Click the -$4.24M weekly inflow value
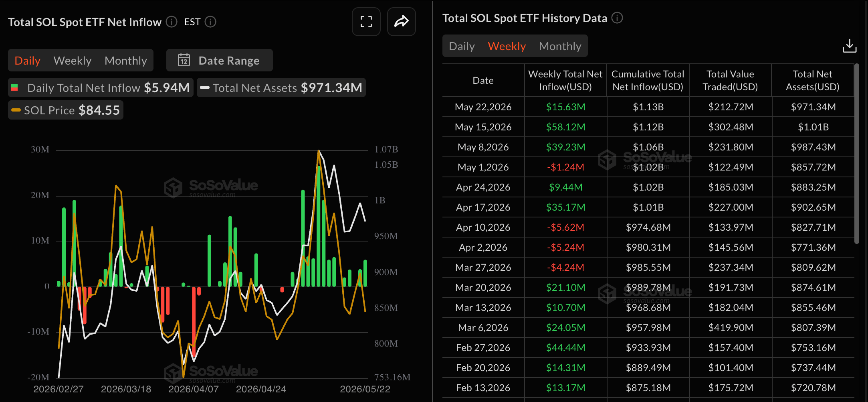This screenshot has width=868, height=402. pyautogui.click(x=565, y=267)
